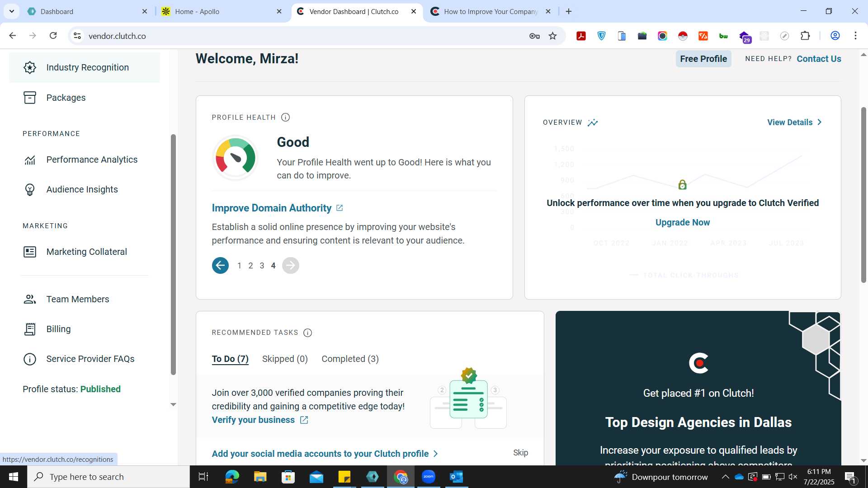Open the Windows Start menu
The height and width of the screenshot is (488, 868).
[x=14, y=477]
